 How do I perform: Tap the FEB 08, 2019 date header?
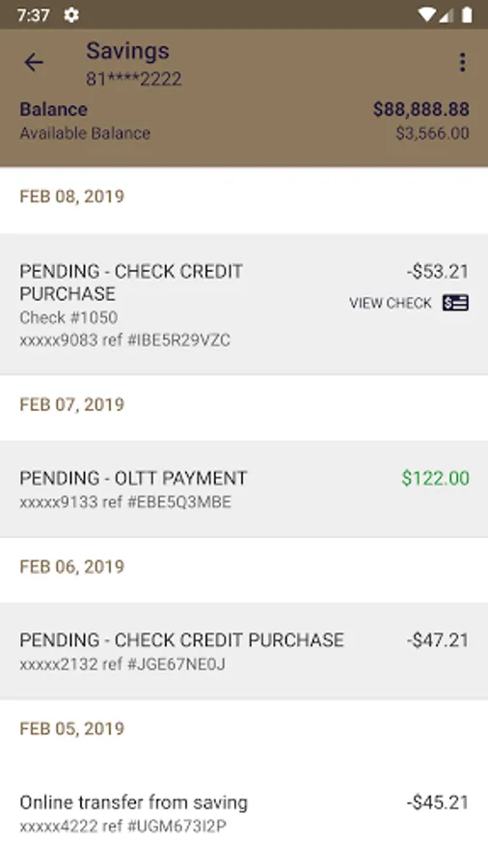(72, 197)
